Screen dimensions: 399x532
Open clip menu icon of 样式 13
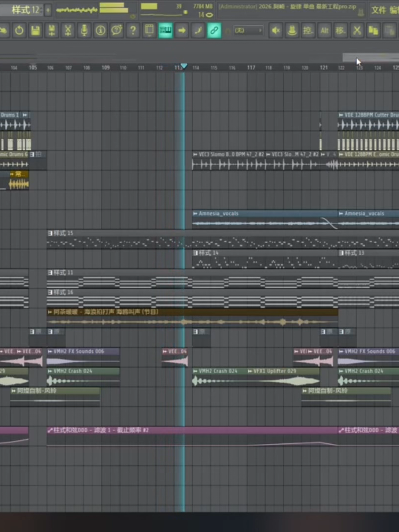(x=342, y=253)
